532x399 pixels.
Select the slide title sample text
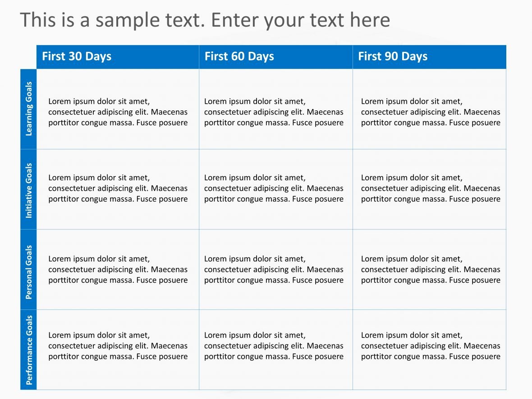click(205, 20)
